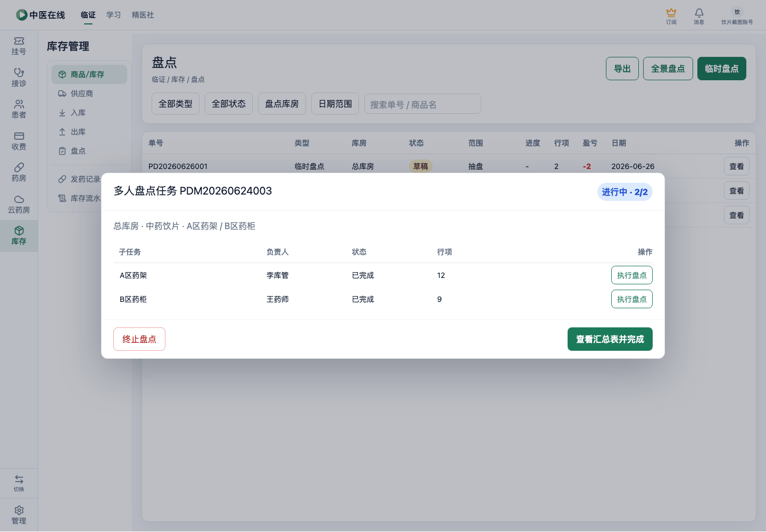
Task: Open the 消息 bell notifications
Action: (x=699, y=16)
